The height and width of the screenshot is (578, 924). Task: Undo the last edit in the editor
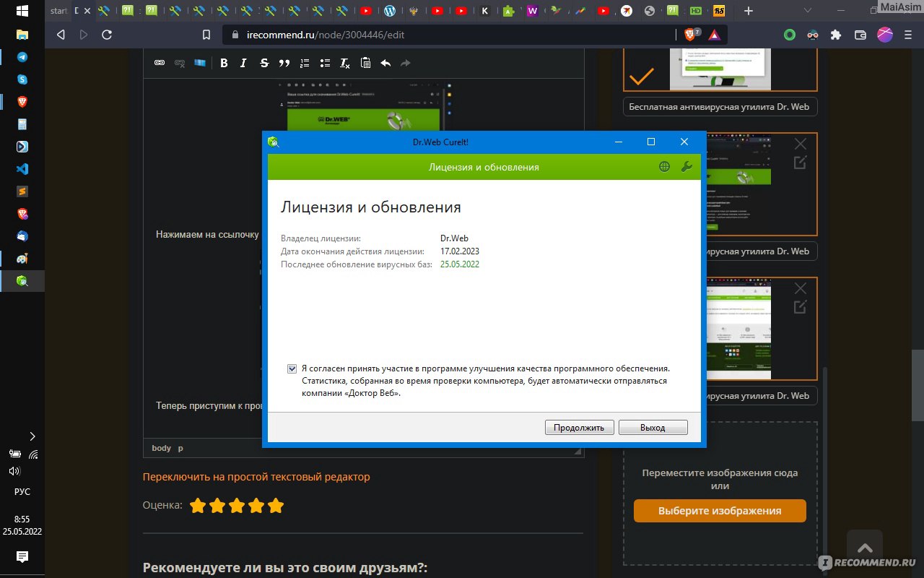385,64
